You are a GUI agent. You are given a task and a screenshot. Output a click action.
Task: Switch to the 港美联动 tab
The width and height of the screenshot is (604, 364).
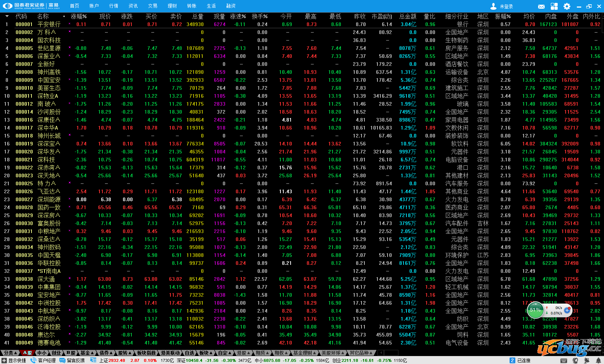point(170,353)
